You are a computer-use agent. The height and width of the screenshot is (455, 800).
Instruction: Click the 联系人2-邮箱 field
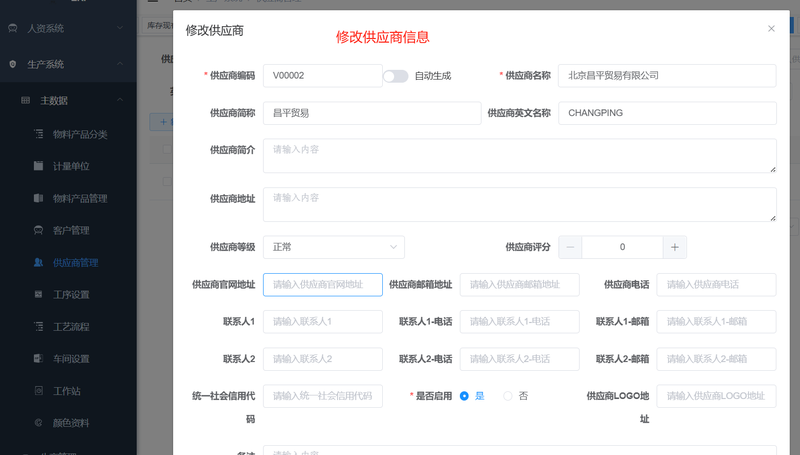pos(716,359)
